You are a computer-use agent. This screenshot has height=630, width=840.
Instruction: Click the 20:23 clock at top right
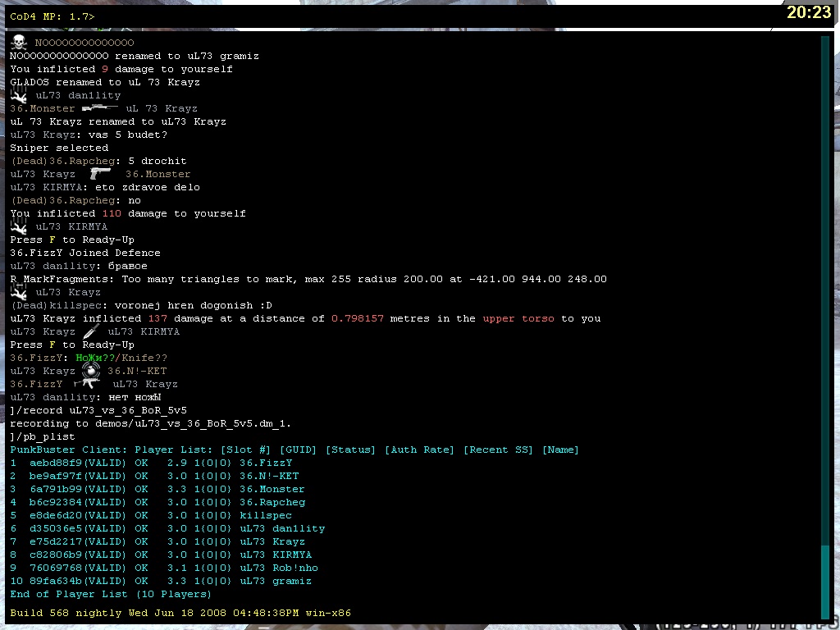coord(808,12)
